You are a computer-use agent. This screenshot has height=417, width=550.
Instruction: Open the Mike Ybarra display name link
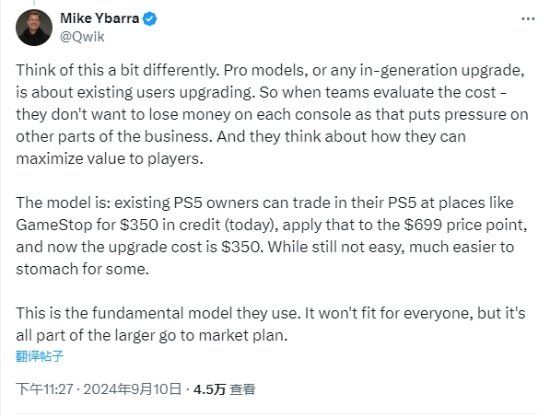(100, 18)
